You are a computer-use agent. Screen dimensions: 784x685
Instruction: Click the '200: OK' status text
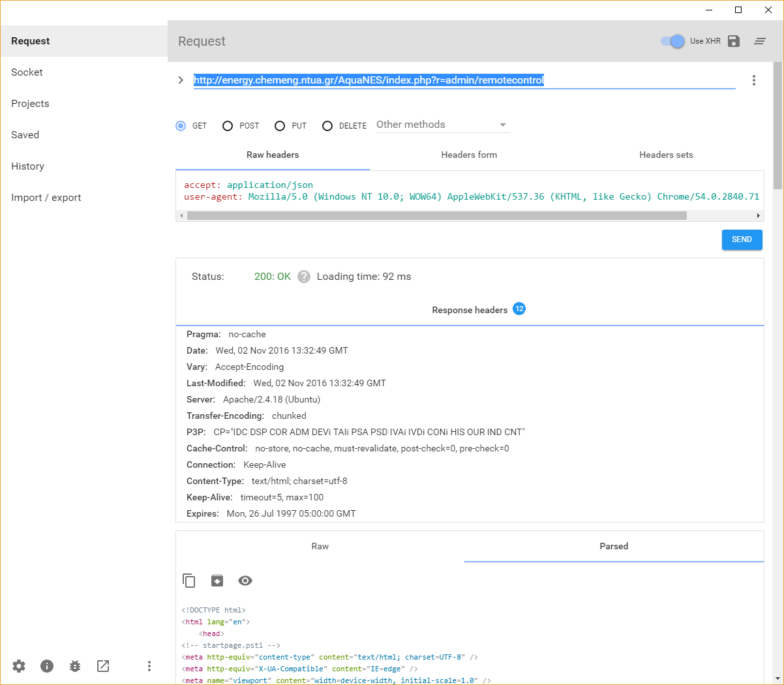273,277
